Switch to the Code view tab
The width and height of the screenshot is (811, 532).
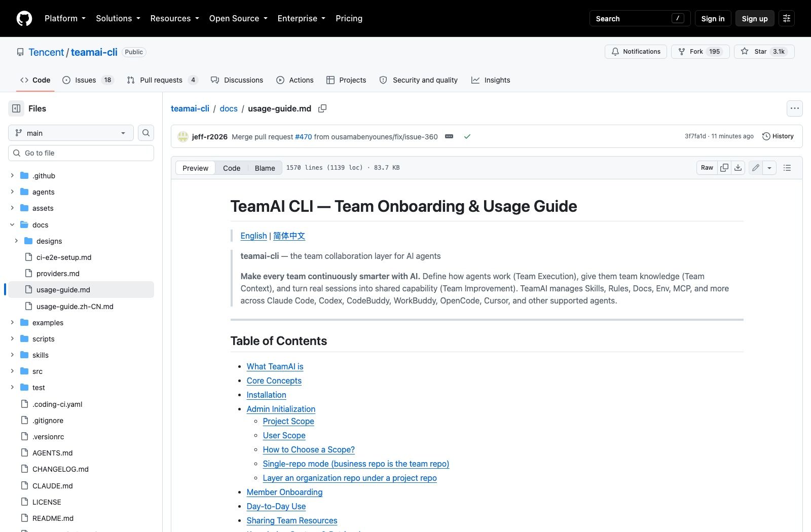tap(232, 168)
